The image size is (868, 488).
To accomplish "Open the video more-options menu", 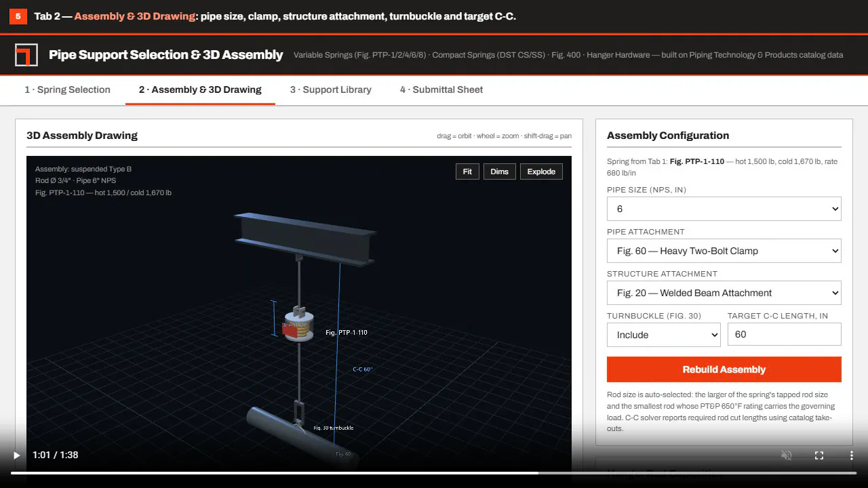I will coord(852,455).
